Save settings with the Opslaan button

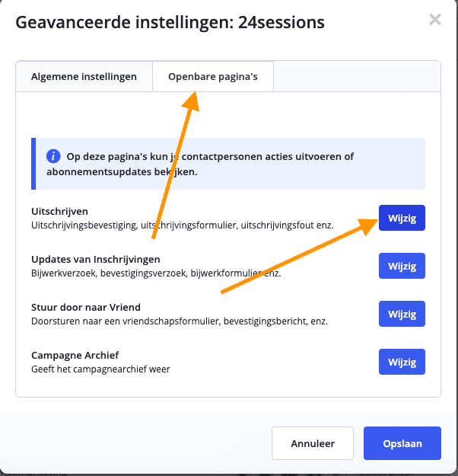tap(402, 443)
